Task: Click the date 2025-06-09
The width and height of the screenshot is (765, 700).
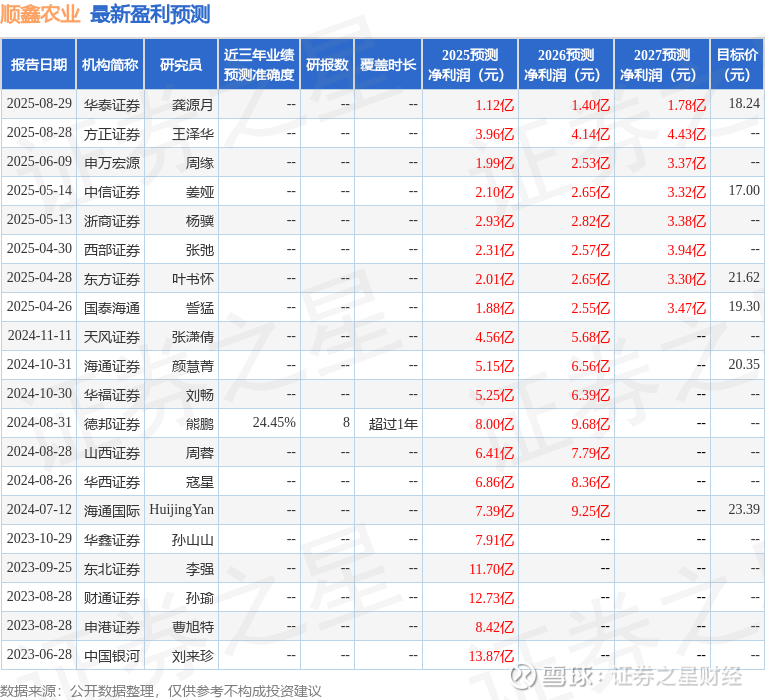Action: pyautogui.click(x=39, y=161)
